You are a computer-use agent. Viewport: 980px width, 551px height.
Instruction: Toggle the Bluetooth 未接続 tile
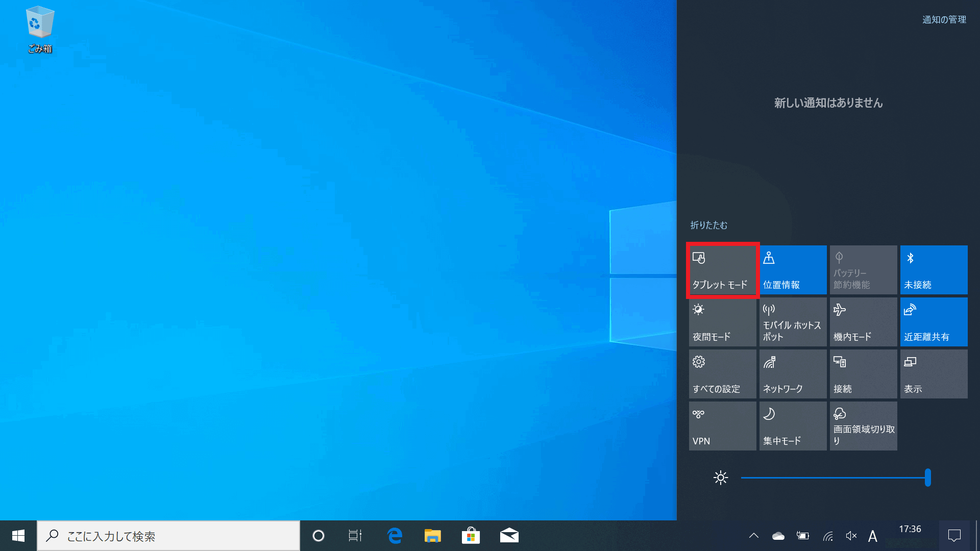(934, 270)
